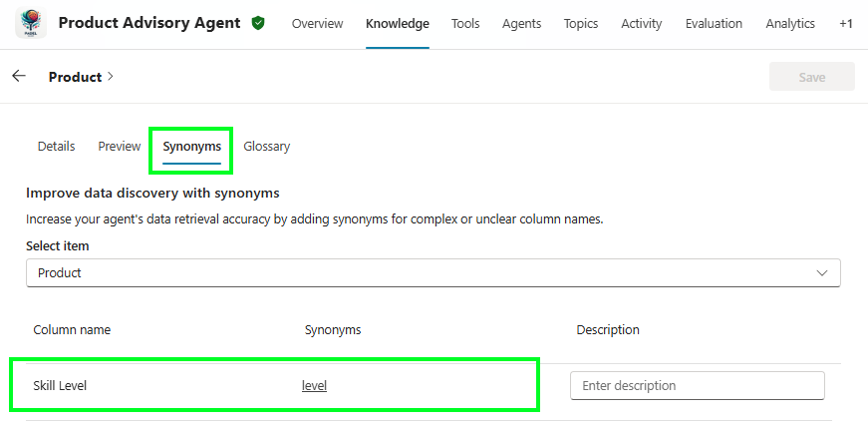Select the Skill Level column row
Screen dimensions: 868x424
(x=60, y=386)
